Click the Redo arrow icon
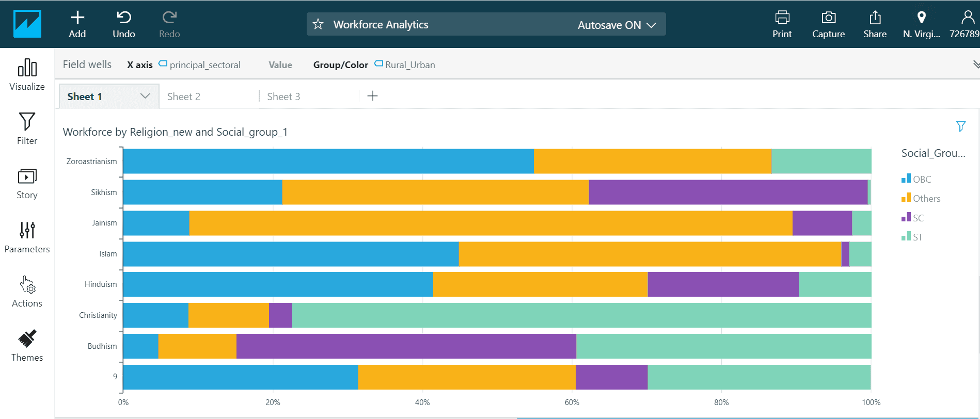 click(x=169, y=18)
